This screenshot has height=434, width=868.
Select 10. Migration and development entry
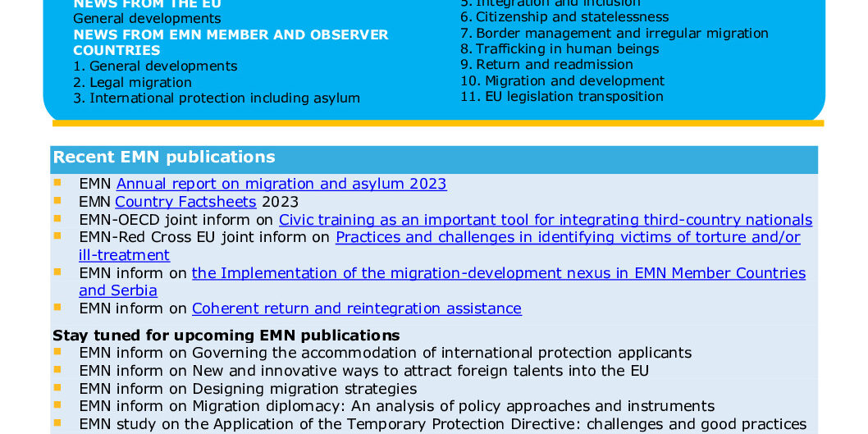(562, 80)
